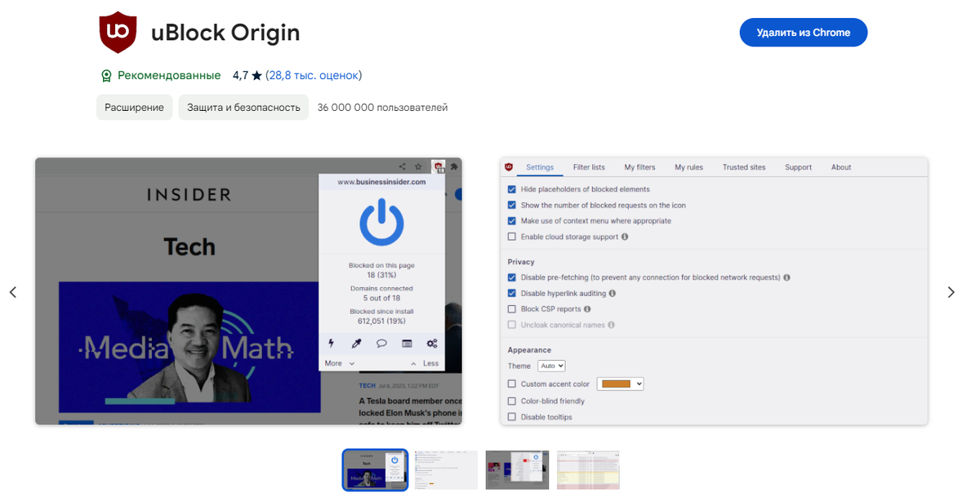Screen dimensions: 980x501
Task: Open the dashboard gears icon in popup
Action: click(432, 344)
